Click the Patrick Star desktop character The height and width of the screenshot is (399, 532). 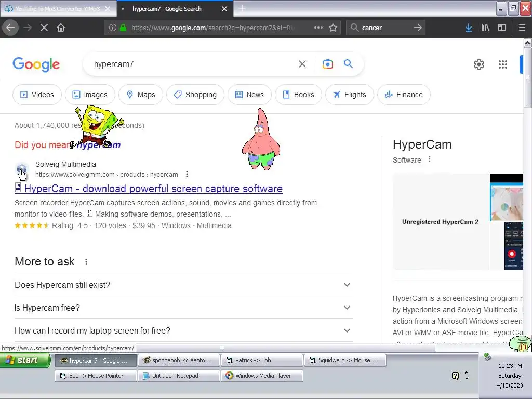point(261,139)
